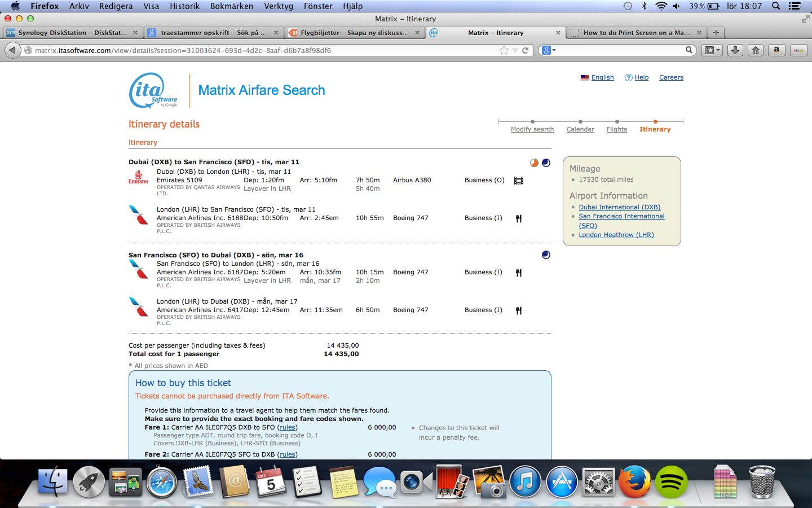Image resolution: width=812 pixels, height=508 pixels.
Task: Click the in-flight entertainment icon for Emirates 5109
Action: pyautogui.click(x=519, y=181)
